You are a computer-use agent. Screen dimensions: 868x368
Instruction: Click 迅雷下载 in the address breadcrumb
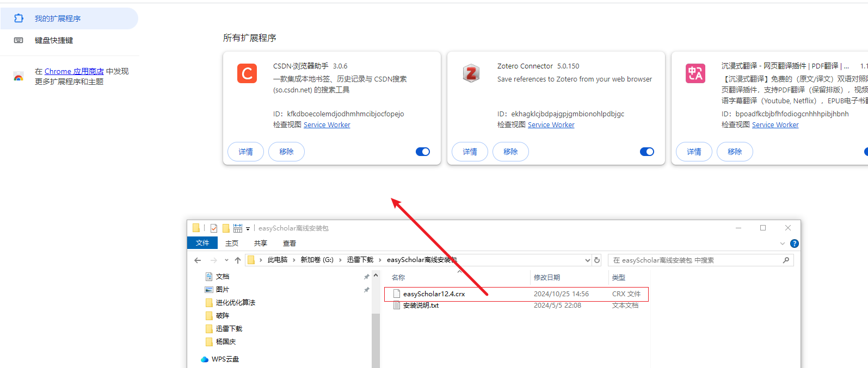tap(360, 260)
